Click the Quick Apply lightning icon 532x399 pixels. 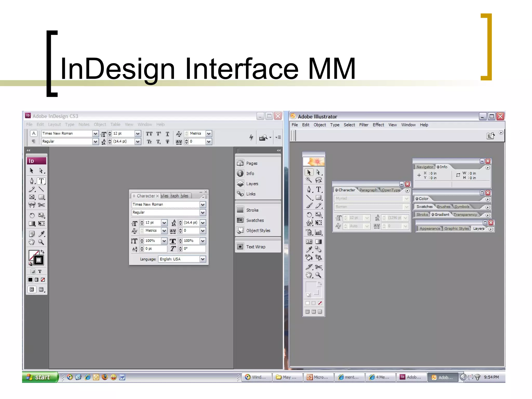pos(251,137)
